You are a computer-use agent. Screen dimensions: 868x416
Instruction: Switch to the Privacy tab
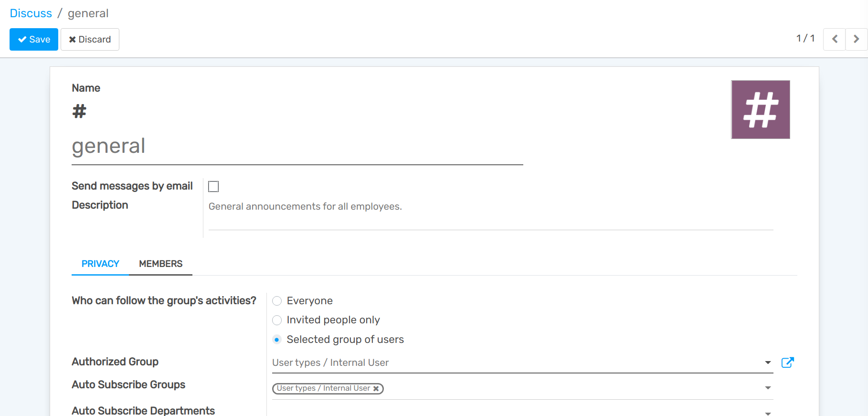tap(100, 264)
